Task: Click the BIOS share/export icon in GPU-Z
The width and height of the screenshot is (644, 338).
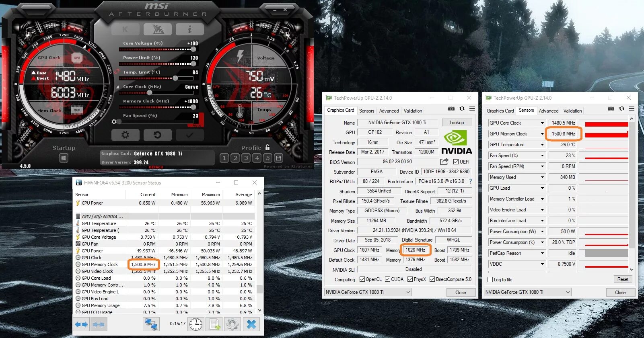Action: 444,162
